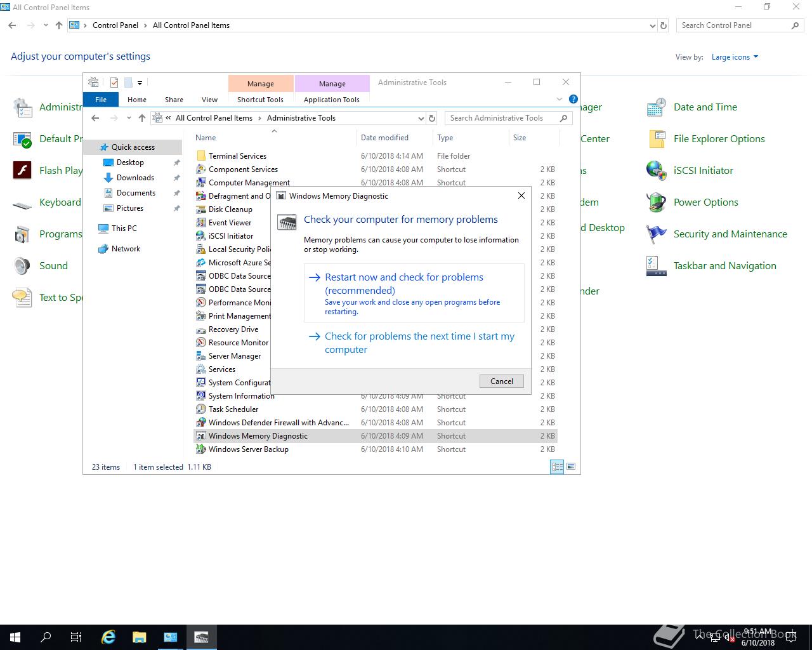The height and width of the screenshot is (650, 812).
Task: Select the System Information row
Action: click(375, 396)
